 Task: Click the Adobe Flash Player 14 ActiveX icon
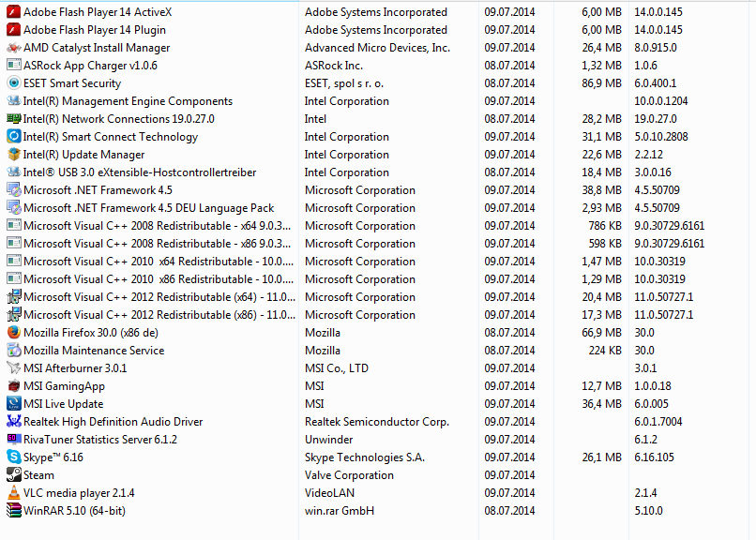coord(13,12)
